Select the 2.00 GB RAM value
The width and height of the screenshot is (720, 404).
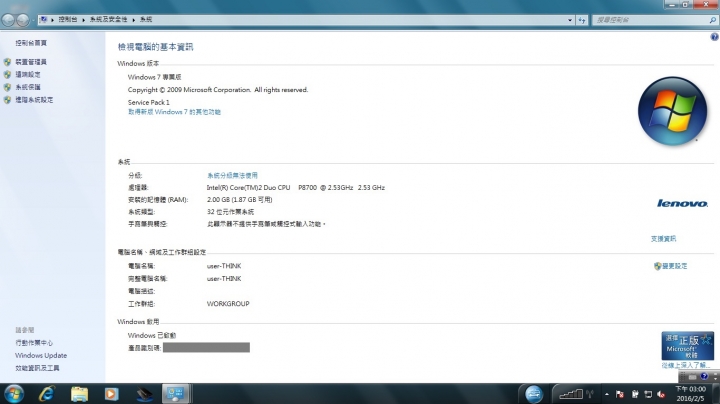pyautogui.click(x=240, y=200)
